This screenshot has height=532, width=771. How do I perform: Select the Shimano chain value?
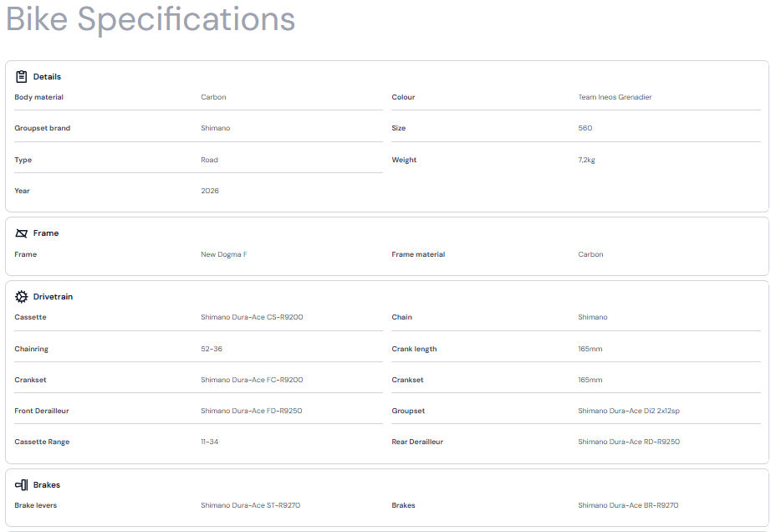(593, 317)
